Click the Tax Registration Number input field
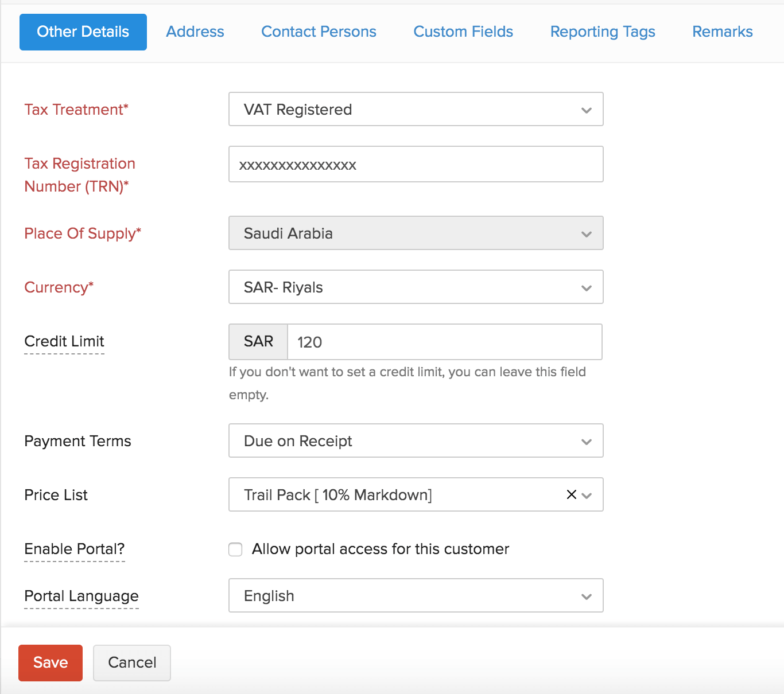The height and width of the screenshot is (694, 784). tap(416, 164)
